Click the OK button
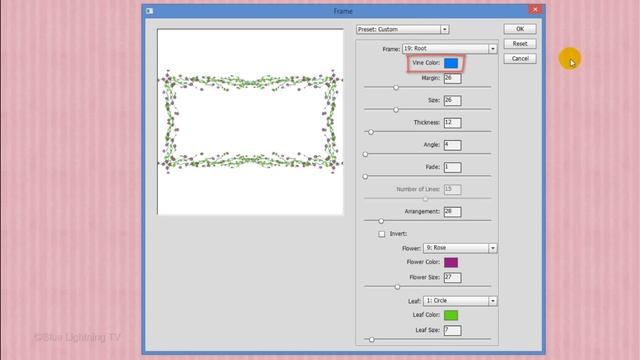Viewport: 640px width, 360px height. (520, 29)
